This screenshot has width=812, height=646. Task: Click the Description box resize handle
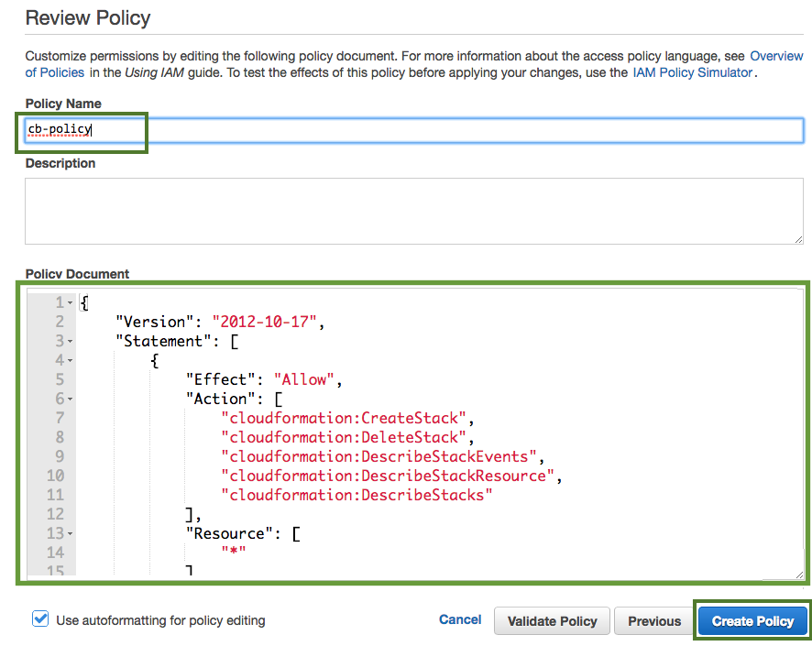798,238
